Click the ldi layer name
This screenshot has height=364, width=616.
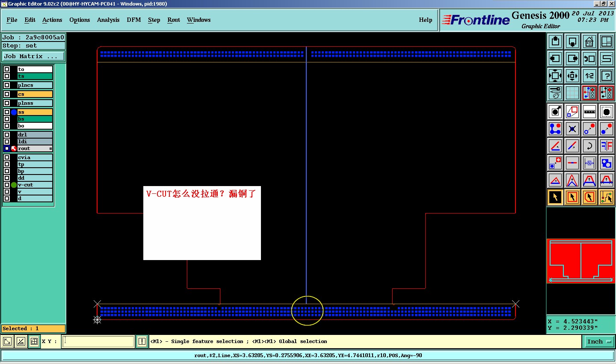coord(35,142)
